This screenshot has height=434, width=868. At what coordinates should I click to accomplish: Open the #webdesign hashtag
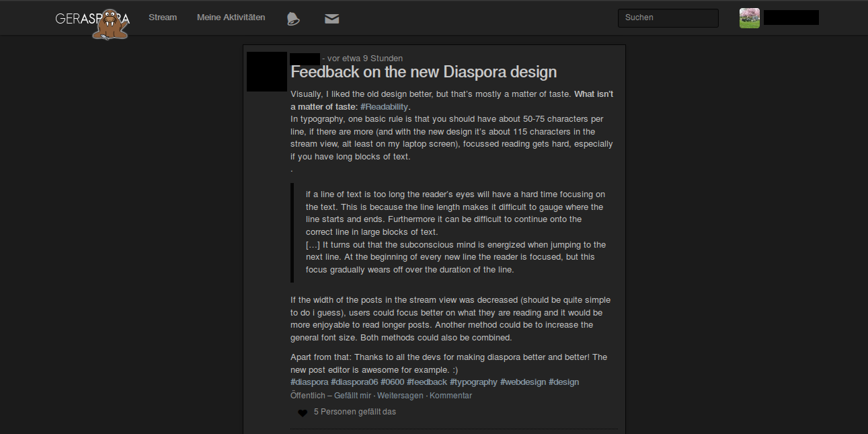click(x=523, y=382)
